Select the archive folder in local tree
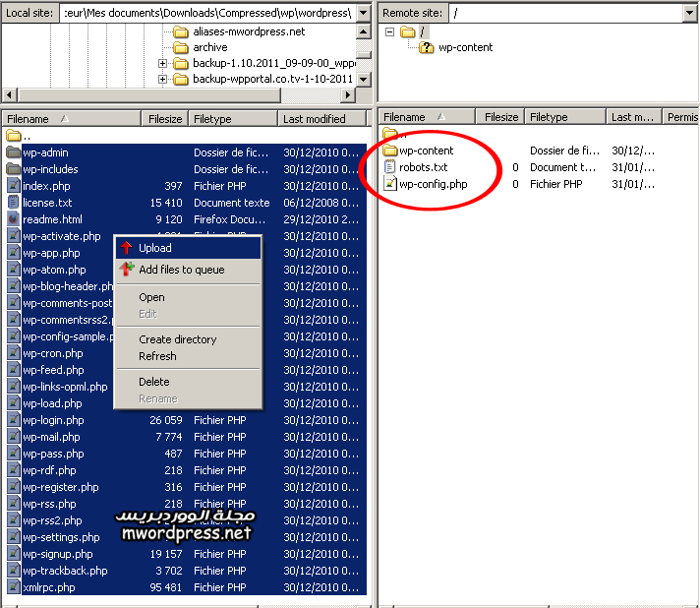Image resolution: width=700 pixels, height=608 pixels. coord(209,47)
